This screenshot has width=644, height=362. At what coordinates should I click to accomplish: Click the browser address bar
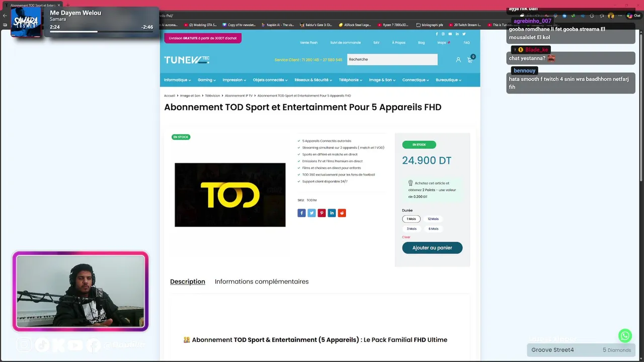(332, 16)
